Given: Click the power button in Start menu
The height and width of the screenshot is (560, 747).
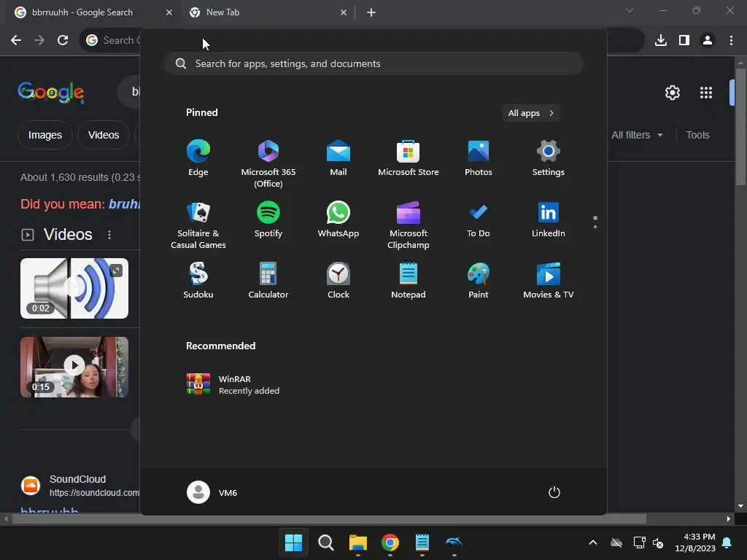Looking at the screenshot, I should (554, 492).
